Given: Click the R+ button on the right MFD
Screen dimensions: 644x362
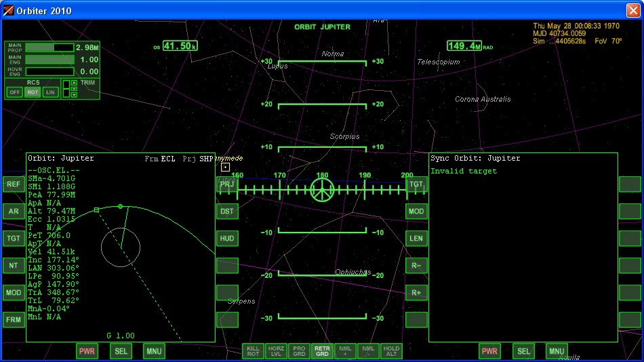Looking at the screenshot, I should coord(416,293).
